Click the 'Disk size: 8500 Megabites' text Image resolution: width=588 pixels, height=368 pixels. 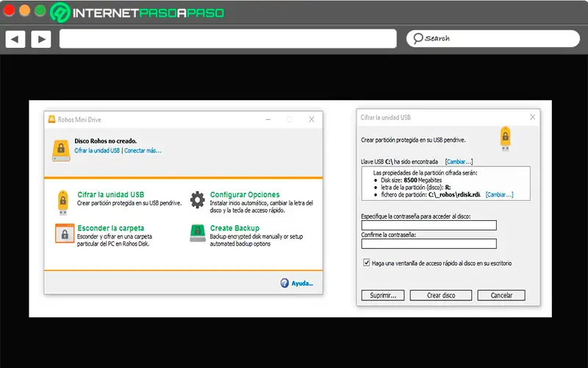coord(411,180)
